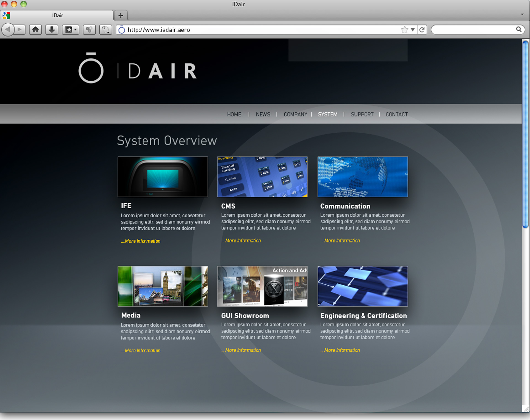Open the downloads arrow button
This screenshot has width=530, height=420.
(x=52, y=30)
